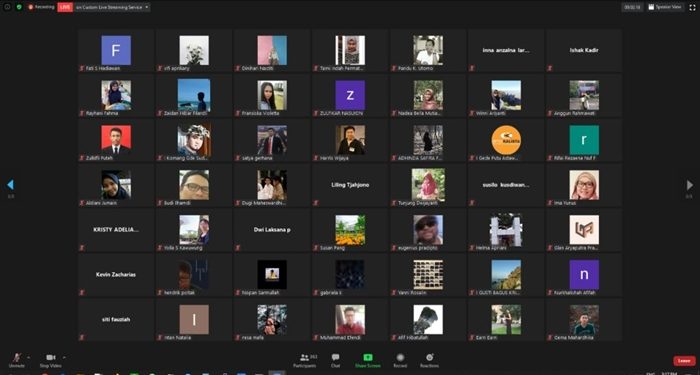Switch to Speaker View
Viewport: 700px width, 375px height.
(x=665, y=7)
